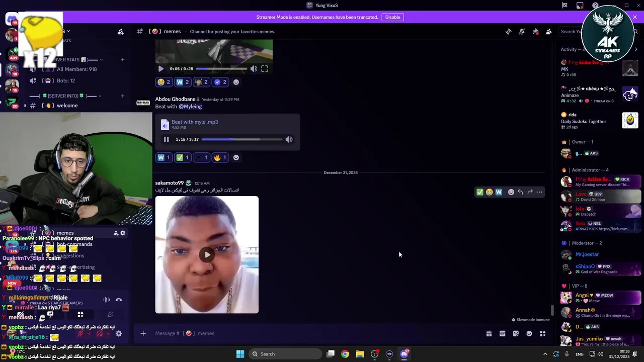Open the ENG language switcher
The image size is (644, 362).
(580, 354)
